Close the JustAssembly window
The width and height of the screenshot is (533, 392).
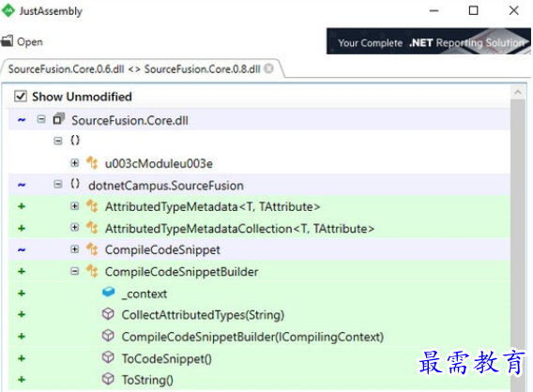(x=513, y=10)
